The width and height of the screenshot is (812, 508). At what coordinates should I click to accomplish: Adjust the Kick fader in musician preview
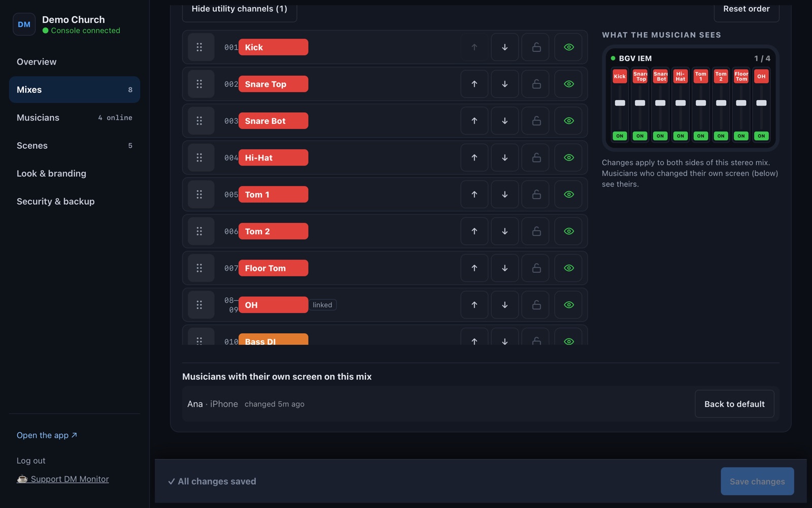(x=620, y=103)
